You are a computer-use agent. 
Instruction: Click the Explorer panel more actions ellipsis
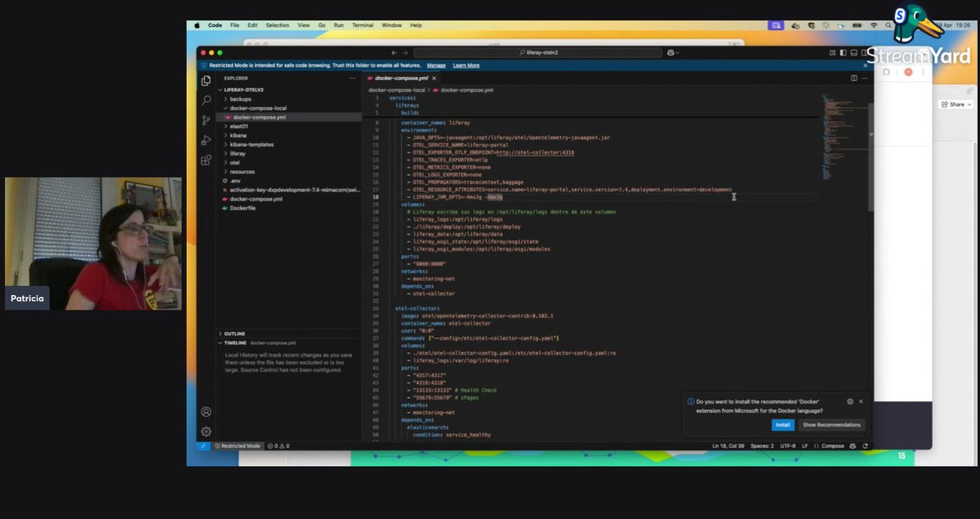click(353, 78)
